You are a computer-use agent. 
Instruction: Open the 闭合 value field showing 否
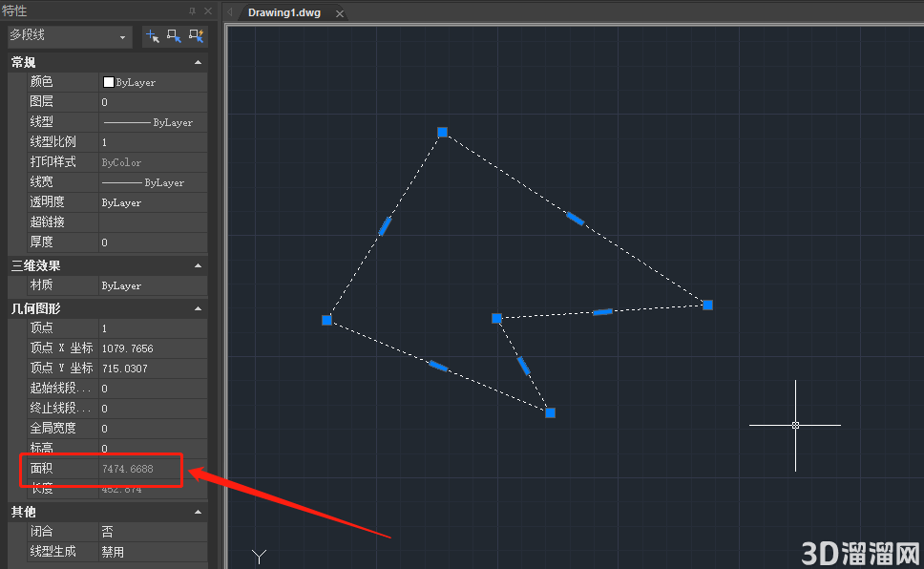click(x=153, y=532)
